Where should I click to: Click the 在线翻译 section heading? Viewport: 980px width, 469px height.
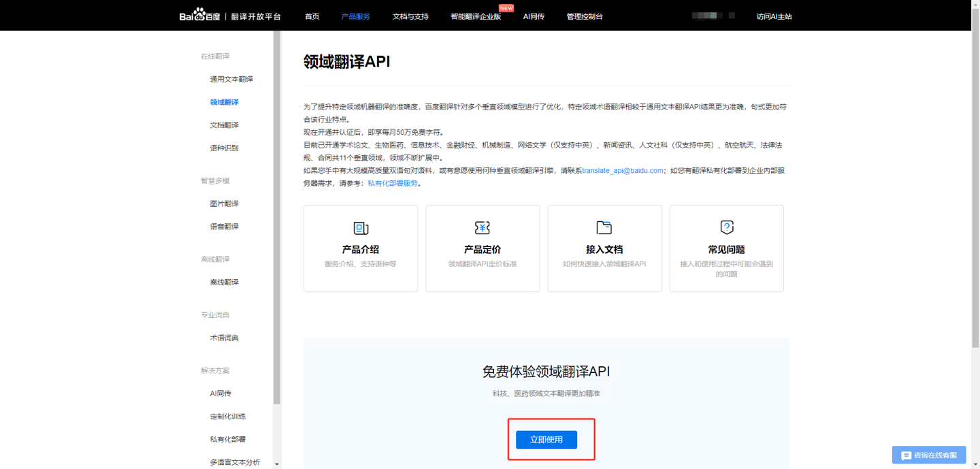click(x=215, y=56)
